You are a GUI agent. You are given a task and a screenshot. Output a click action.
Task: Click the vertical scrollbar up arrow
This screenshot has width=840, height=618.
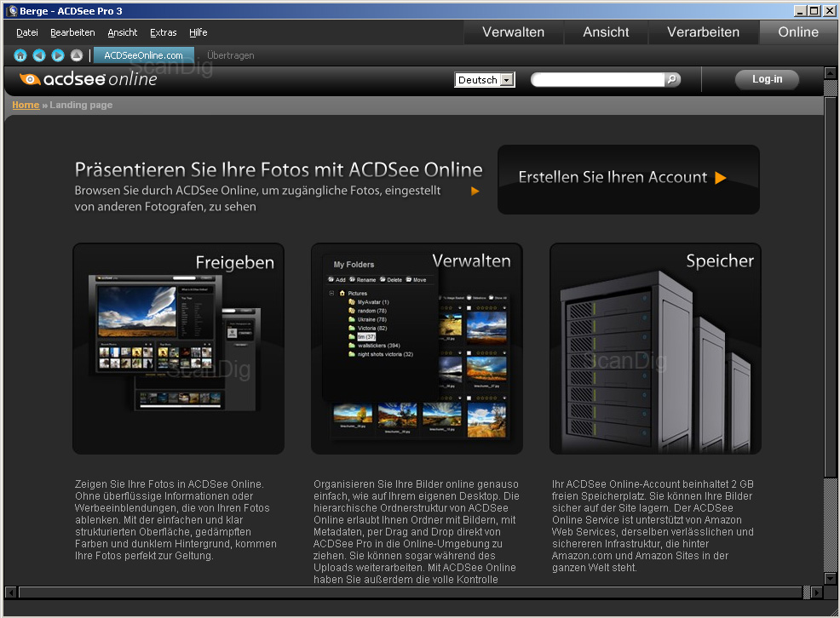point(830,72)
